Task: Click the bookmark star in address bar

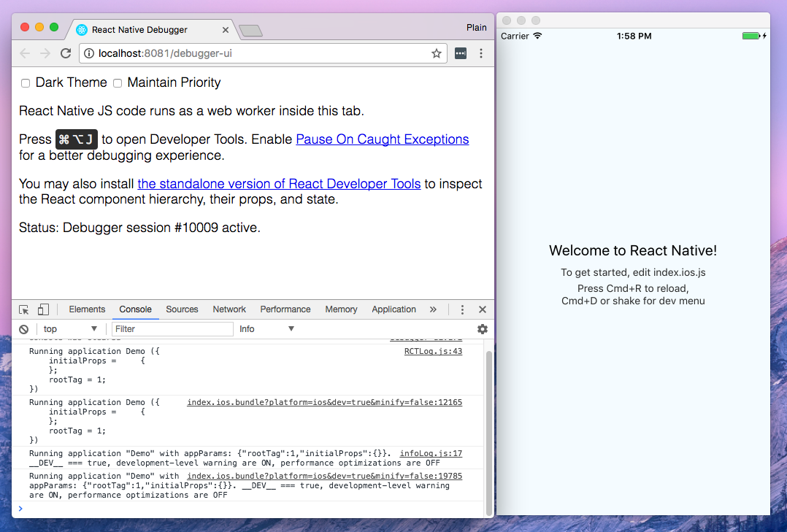Action: coord(436,53)
